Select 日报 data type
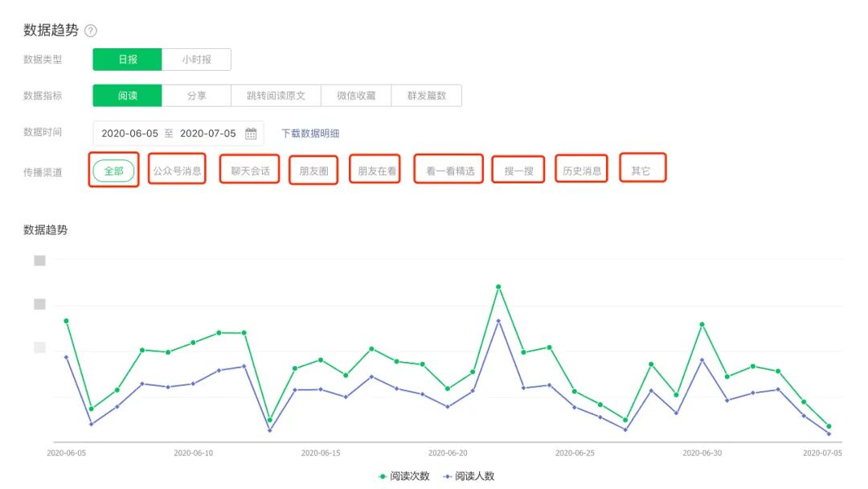Image resolution: width=868 pixels, height=489 pixels. (127, 60)
